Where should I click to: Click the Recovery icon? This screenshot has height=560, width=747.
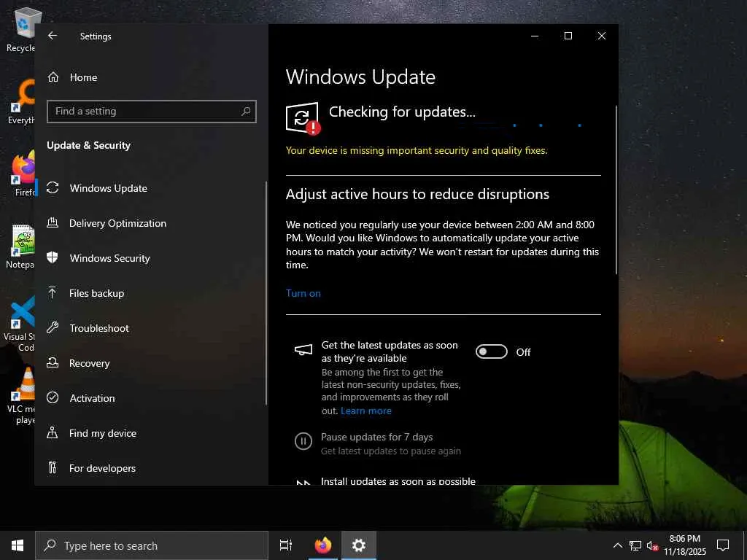[53, 363]
